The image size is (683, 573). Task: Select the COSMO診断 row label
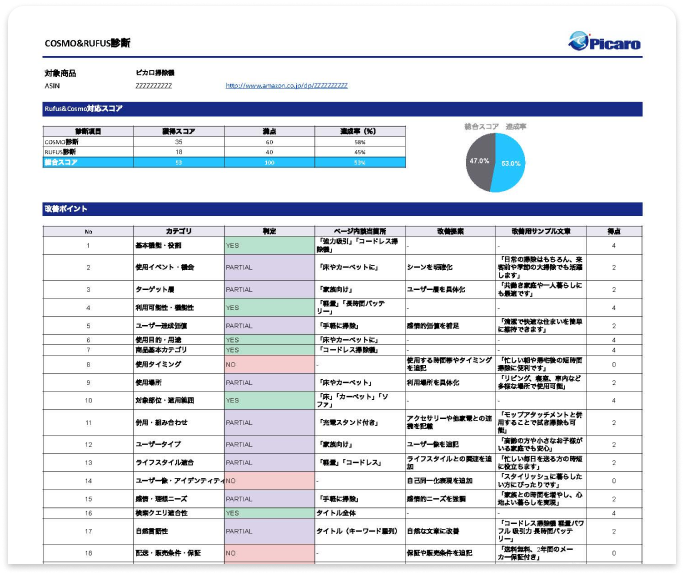[61, 142]
